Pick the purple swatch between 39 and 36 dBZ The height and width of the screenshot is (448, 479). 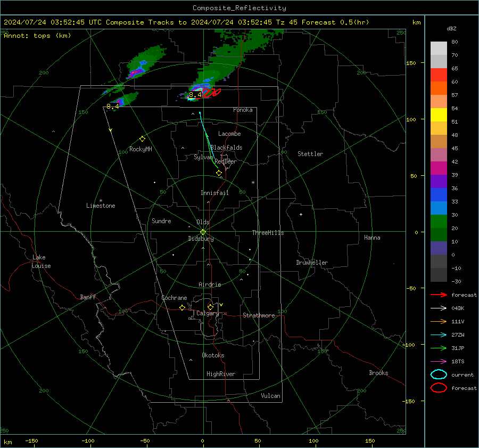tap(439, 182)
